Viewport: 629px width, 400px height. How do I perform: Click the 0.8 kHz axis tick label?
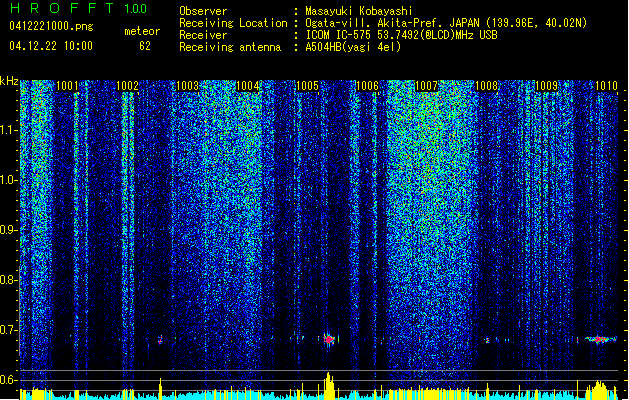point(9,280)
